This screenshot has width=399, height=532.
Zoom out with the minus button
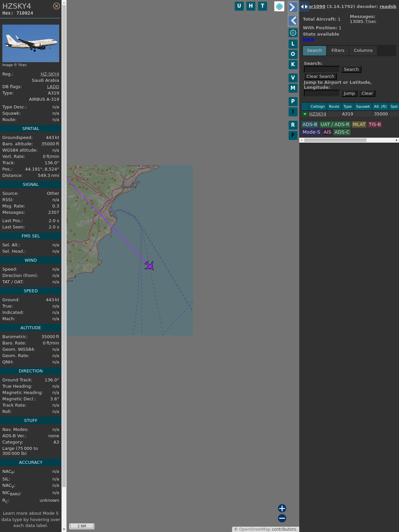click(x=282, y=518)
